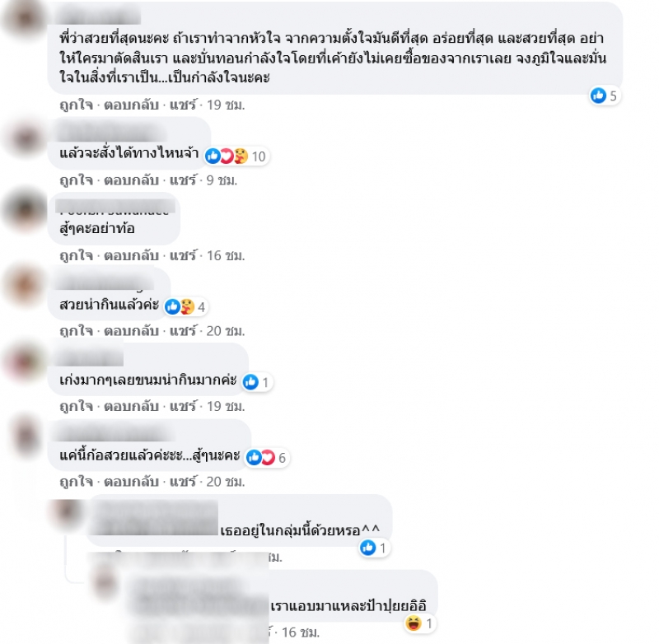Click ถูกใจ under the first long comment
The height and width of the screenshot is (644, 659).
(76, 105)
